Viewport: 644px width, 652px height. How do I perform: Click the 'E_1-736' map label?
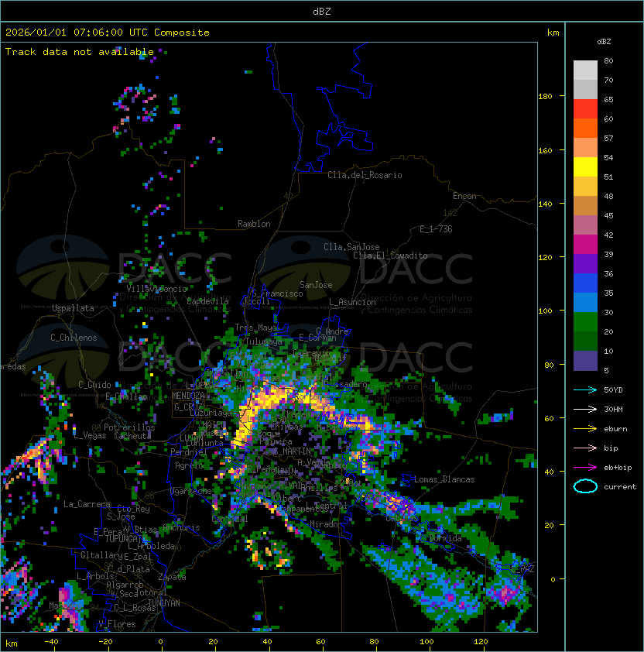pos(436,229)
